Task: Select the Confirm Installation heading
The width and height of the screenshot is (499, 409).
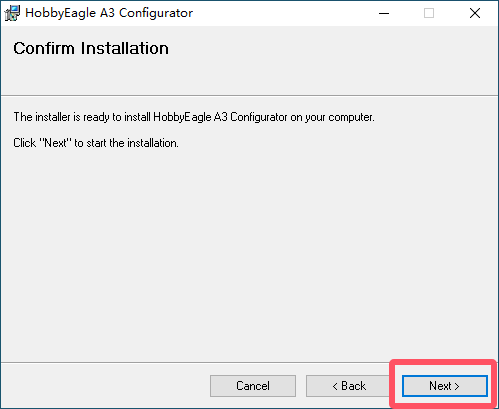Action: 91,48
